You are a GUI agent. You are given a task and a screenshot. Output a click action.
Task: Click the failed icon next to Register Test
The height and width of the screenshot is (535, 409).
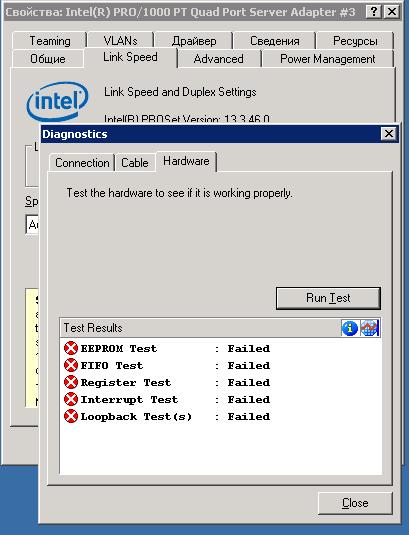[71, 382]
